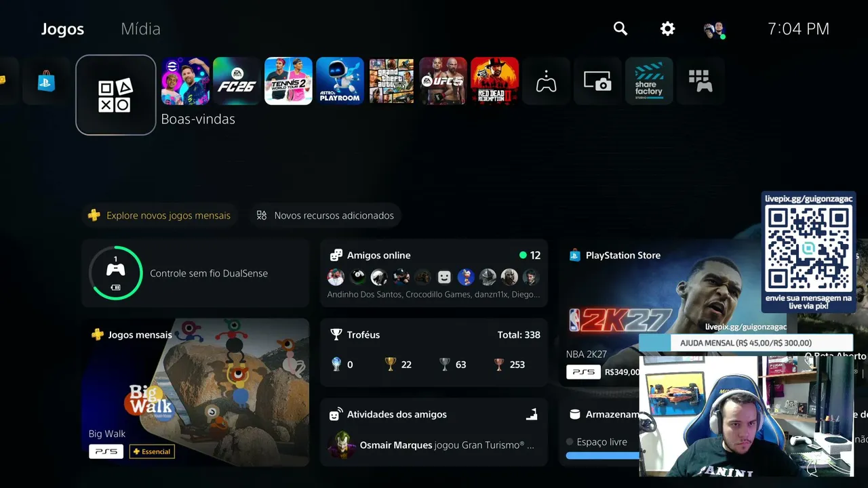The image size is (868, 488).
Task: Select the Boas-vindas welcome hub tile
Action: coord(116,95)
